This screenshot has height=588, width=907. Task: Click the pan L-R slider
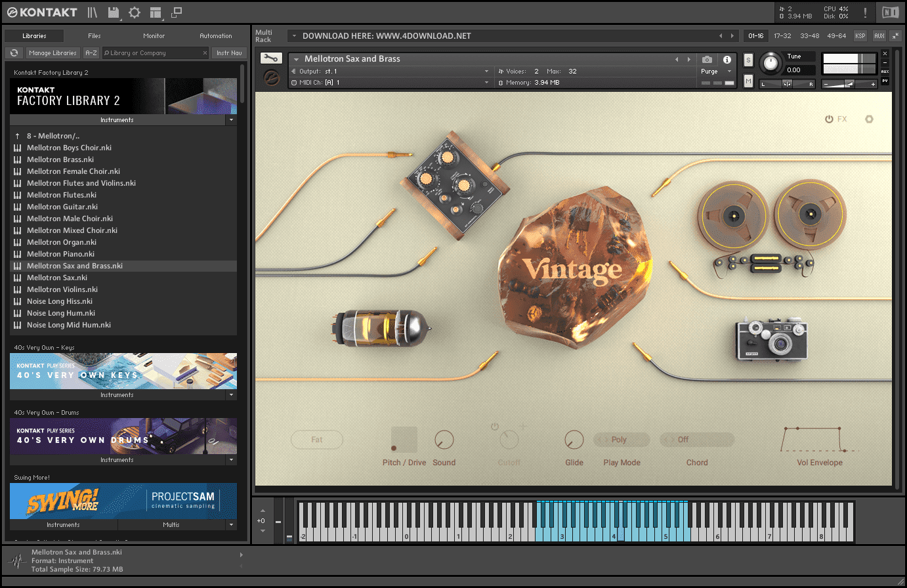tap(787, 84)
